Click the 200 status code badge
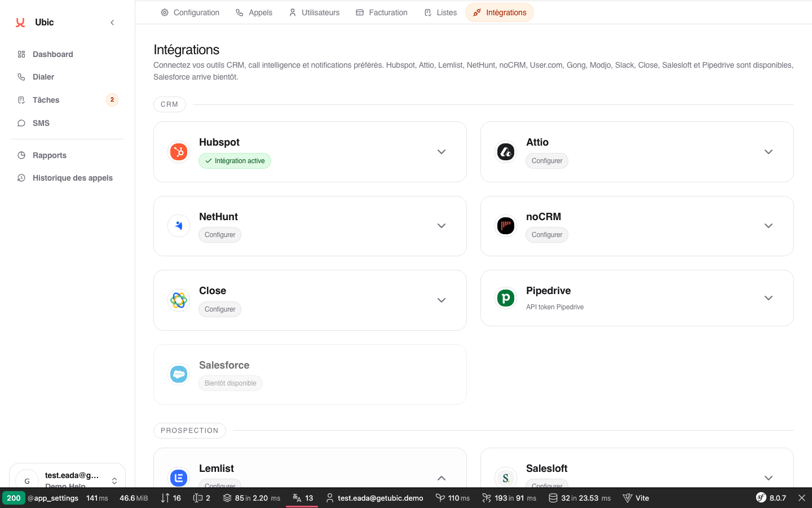Viewport: 812px width, 508px height. 14,498
